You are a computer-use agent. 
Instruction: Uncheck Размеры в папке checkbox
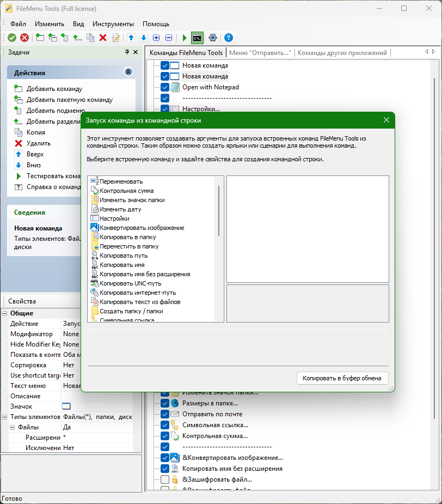165,403
